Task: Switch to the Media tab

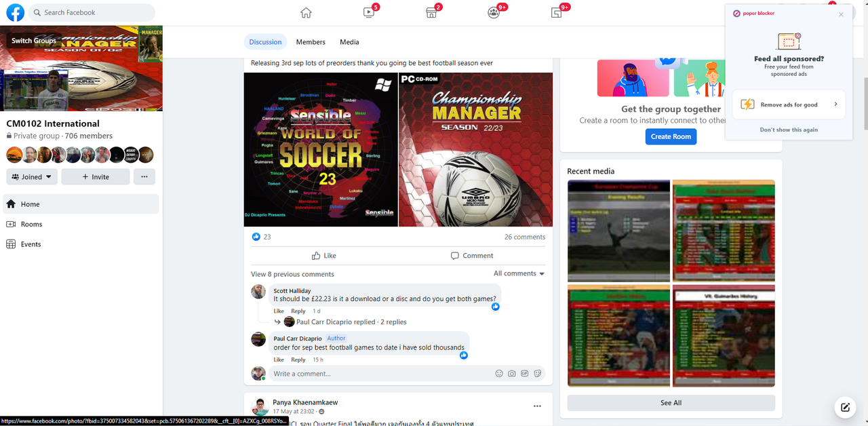Action: click(x=349, y=42)
